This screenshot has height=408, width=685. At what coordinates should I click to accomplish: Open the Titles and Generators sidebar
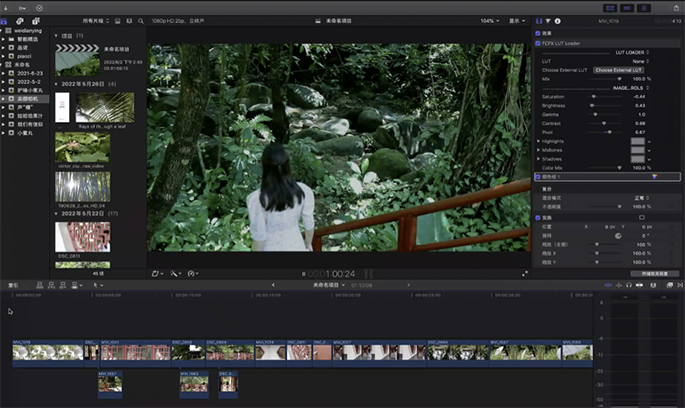coord(36,20)
